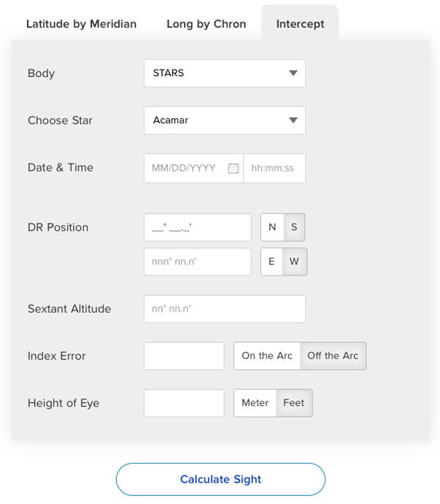
Task: Open the Choose Star dropdown showing Acamar
Action: tap(224, 120)
